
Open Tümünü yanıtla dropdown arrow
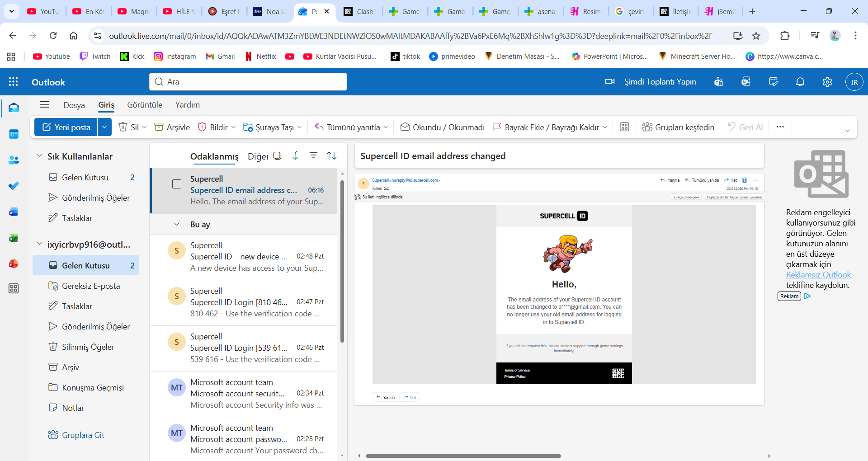pos(386,127)
